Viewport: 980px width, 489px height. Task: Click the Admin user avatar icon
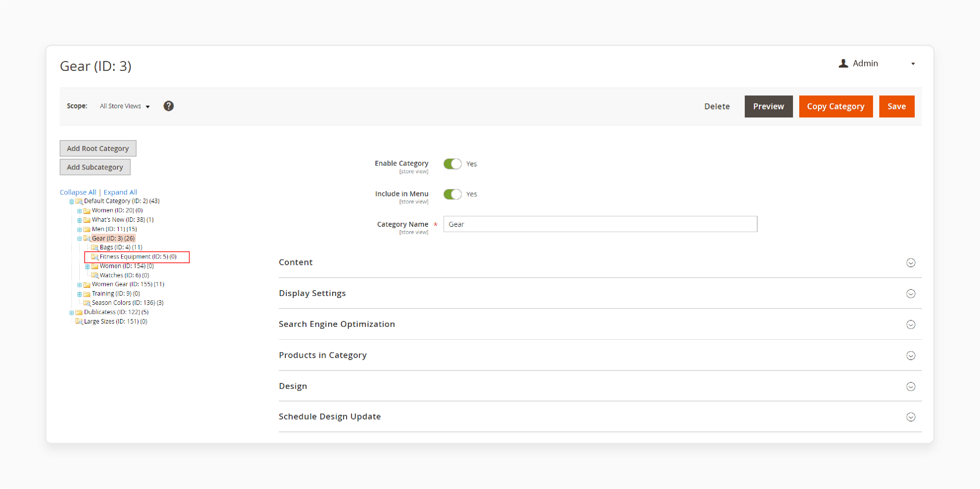(843, 64)
